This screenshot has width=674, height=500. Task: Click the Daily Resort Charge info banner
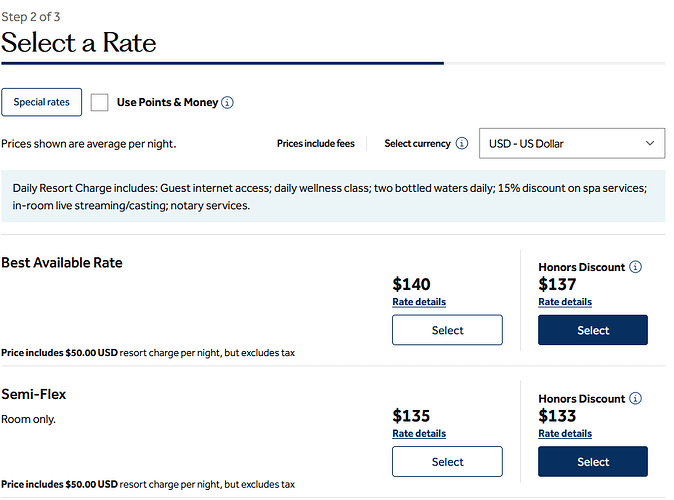tap(333, 196)
